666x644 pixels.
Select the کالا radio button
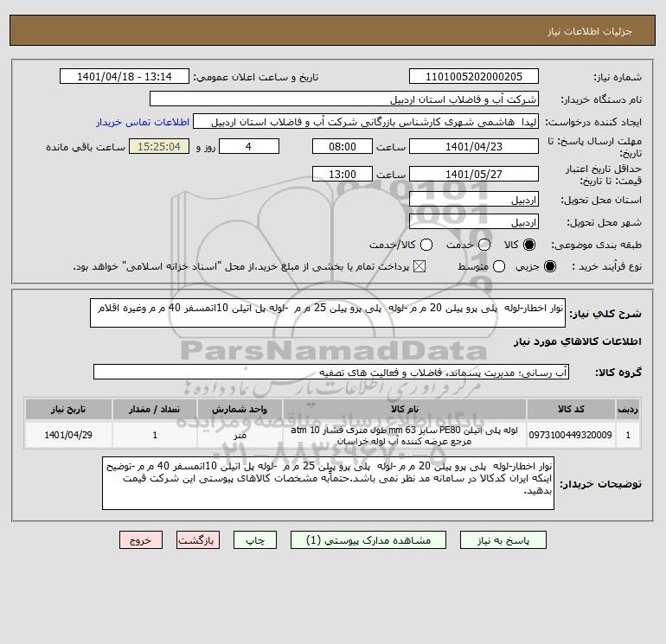pos(529,245)
